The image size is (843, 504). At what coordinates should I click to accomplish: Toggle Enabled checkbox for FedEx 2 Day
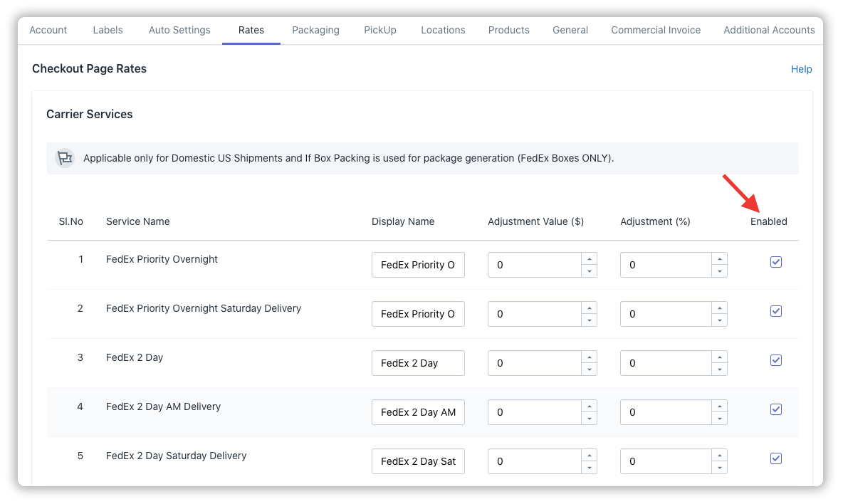[776, 360]
